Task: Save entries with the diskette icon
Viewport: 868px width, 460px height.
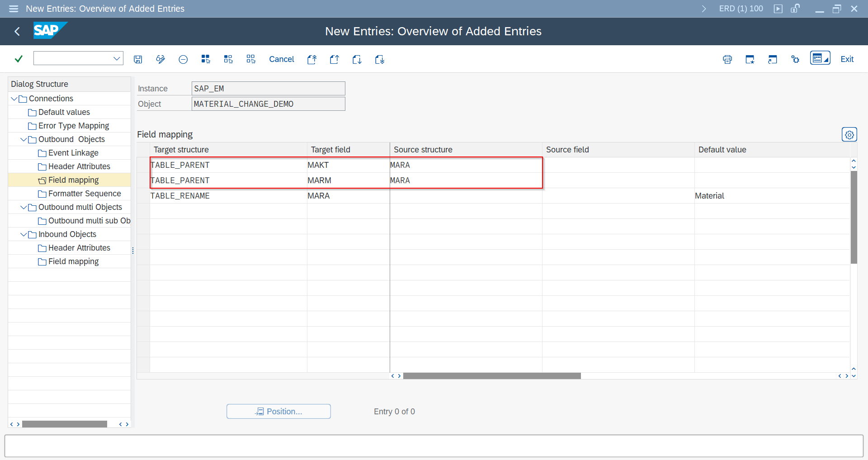Action: click(x=138, y=59)
